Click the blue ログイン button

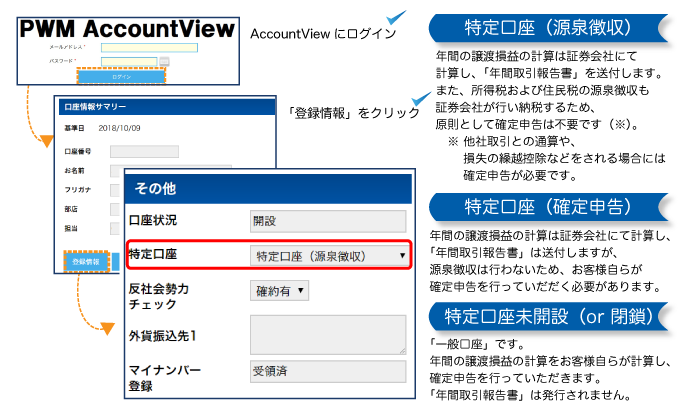pos(121,77)
